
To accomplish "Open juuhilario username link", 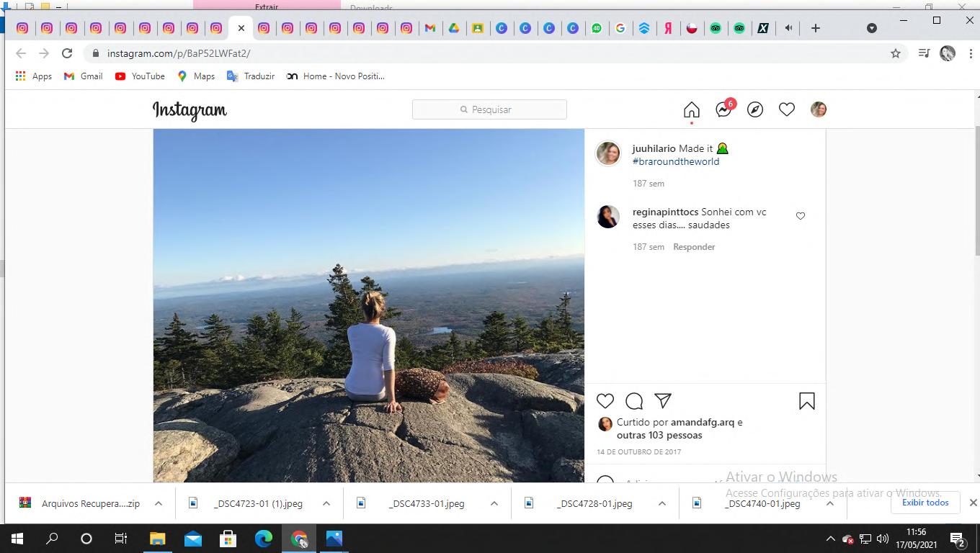I will coord(654,148).
